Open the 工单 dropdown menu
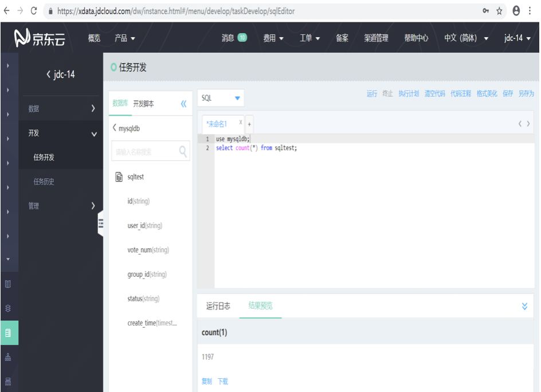This screenshot has height=392, width=541. pos(309,38)
